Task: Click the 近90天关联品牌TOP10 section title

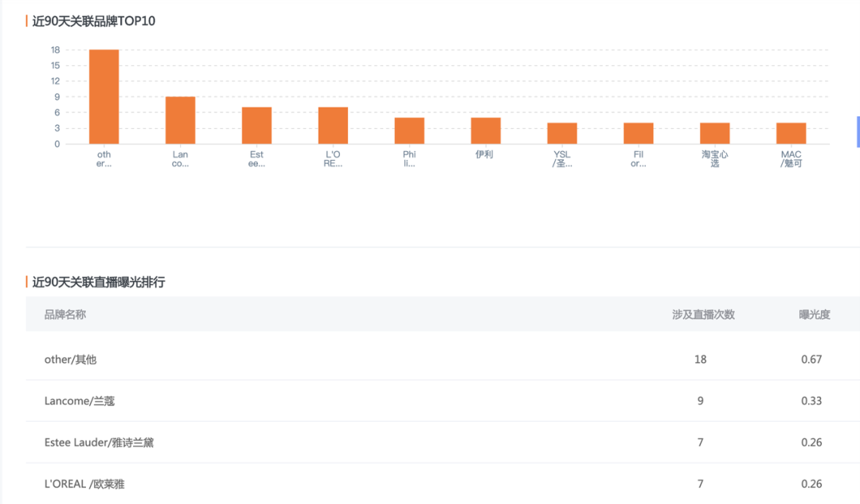Action: [x=94, y=21]
